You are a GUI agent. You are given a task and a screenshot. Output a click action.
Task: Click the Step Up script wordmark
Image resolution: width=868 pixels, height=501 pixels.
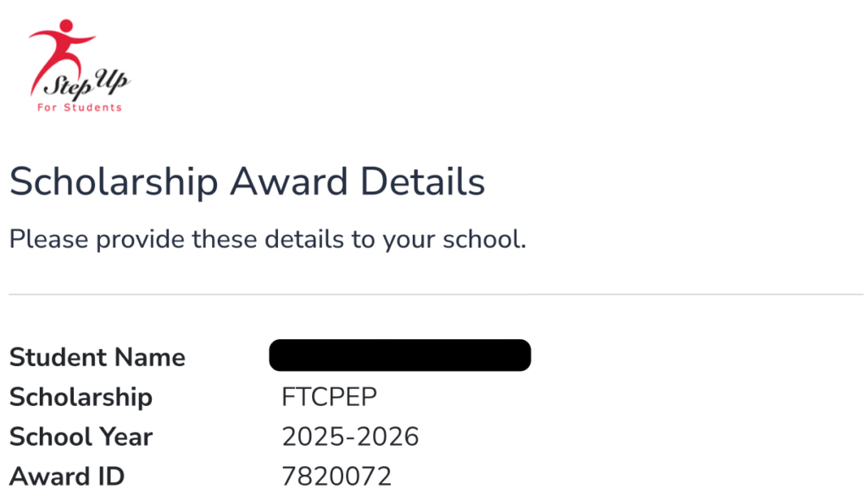pyautogui.click(x=87, y=84)
